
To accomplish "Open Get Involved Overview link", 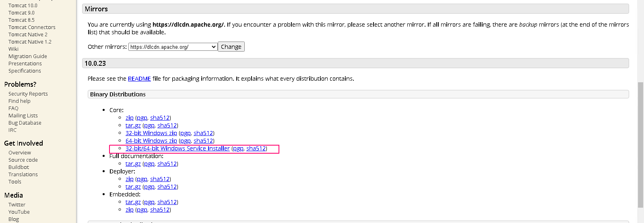I will click(20, 153).
